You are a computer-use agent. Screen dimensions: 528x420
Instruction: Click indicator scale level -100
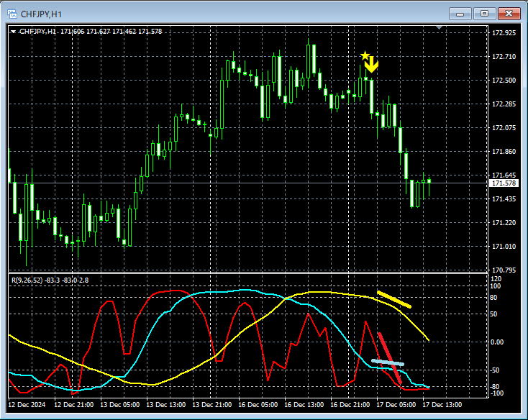(x=496, y=393)
